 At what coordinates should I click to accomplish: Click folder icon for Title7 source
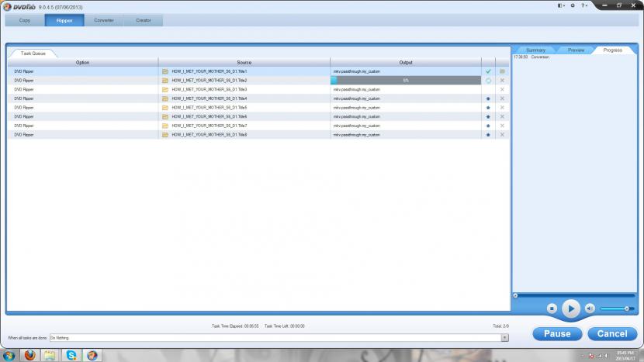pyautogui.click(x=165, y=126)
